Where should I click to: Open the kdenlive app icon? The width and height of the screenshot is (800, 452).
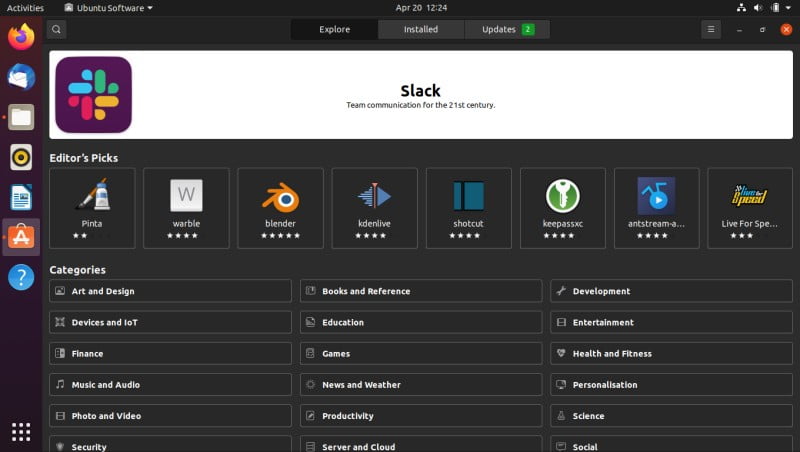[374, 195]
